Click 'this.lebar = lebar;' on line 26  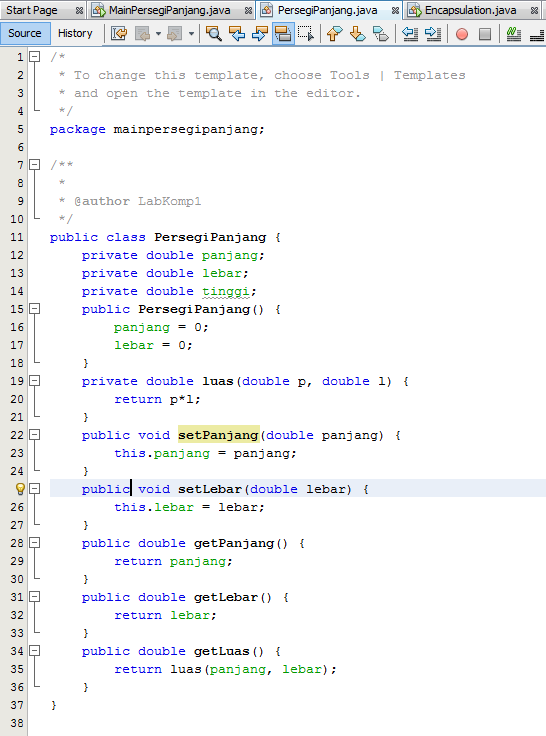[189, 507]
